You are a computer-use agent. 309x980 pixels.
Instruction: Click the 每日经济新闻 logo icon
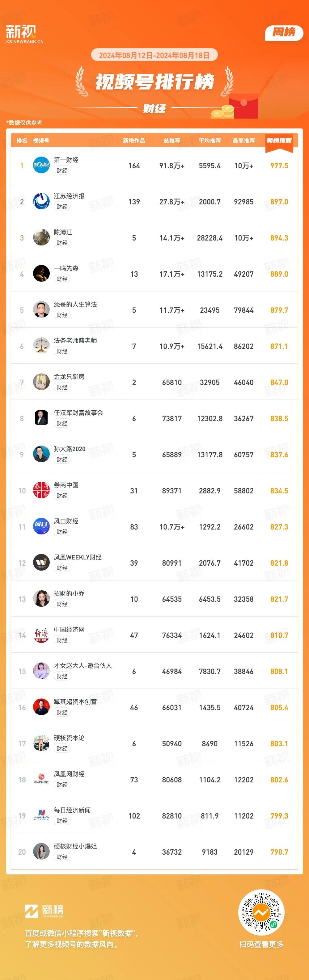(x=41, y=816)
